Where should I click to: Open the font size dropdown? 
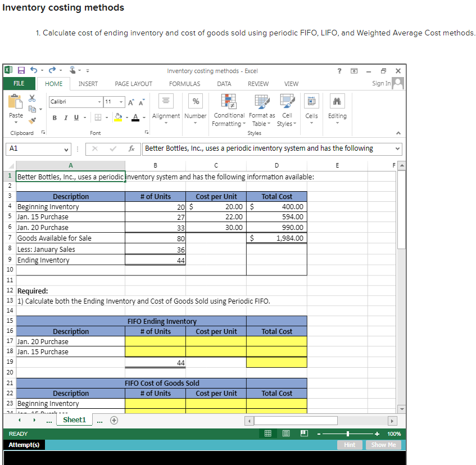tap(121, 101)
